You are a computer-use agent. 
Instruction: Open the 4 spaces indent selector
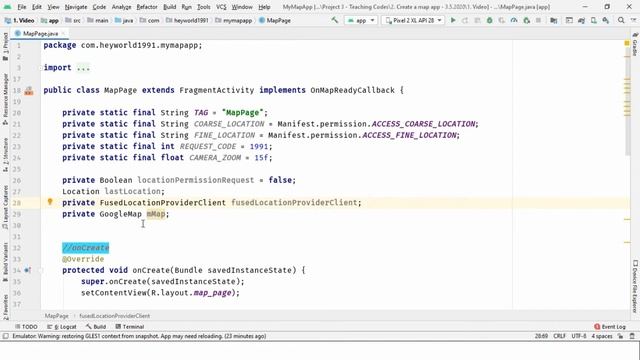(602, 336)
